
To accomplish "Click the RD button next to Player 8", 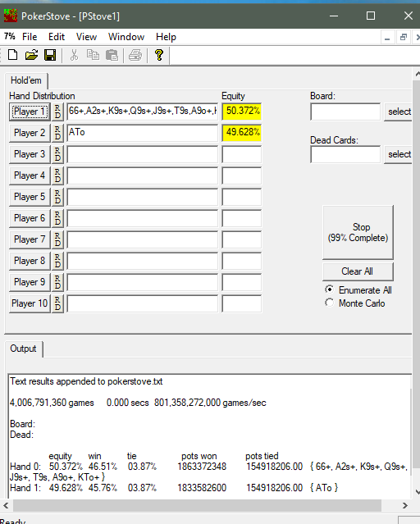I will click(x=57, y=261).
